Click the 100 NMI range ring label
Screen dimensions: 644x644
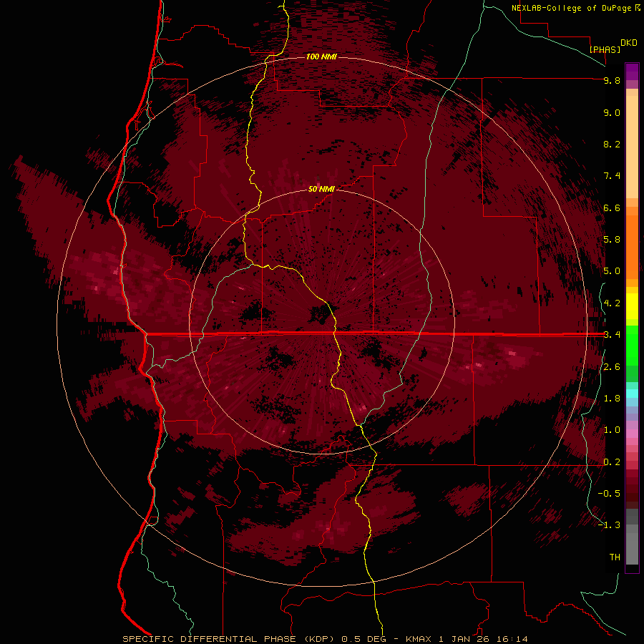[321, 57]
